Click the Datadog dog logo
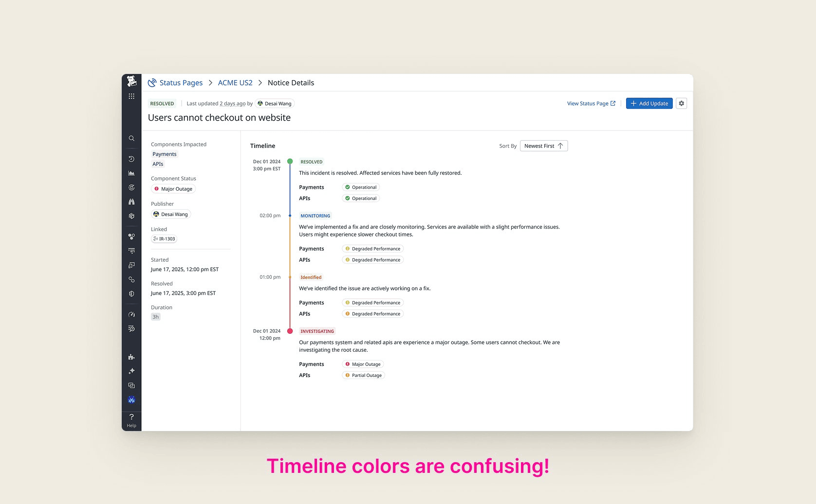Image resolution: width=816 pixels, height=504 pixels. pyautogui.click(x=131, y=81)
